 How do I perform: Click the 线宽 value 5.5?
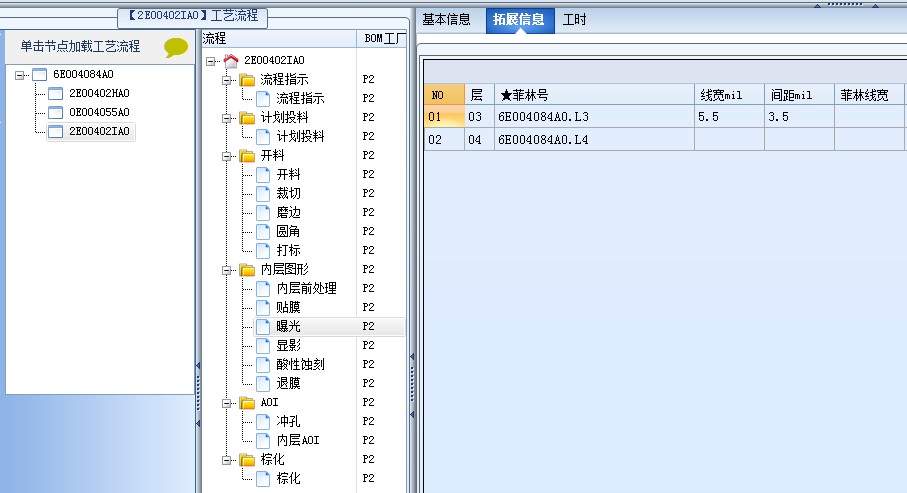[729, 117]
